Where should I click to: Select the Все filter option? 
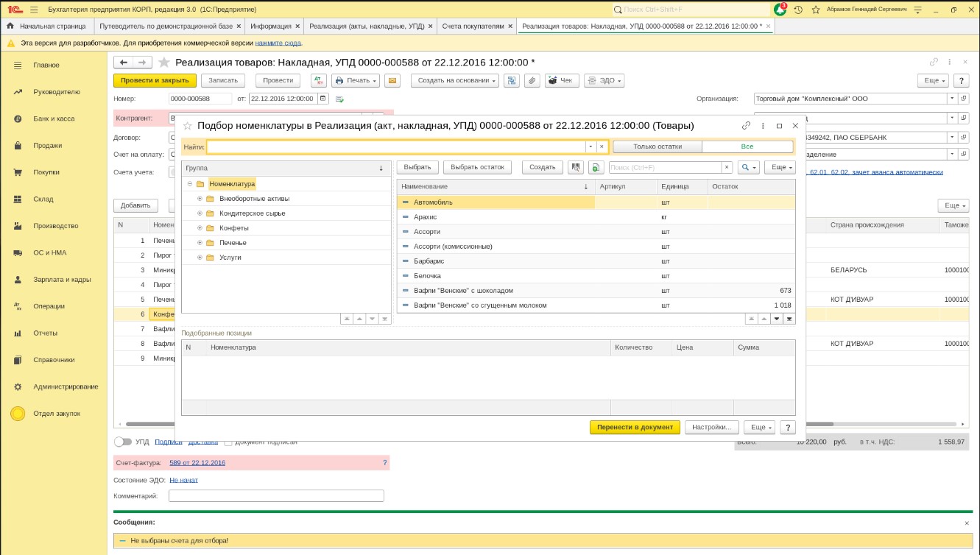click(747, 146)
